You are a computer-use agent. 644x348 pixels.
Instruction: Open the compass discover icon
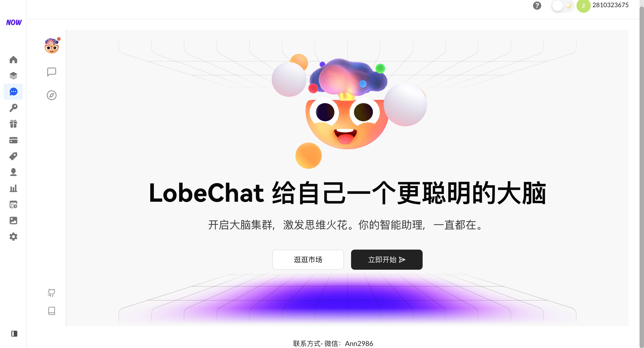pyautogui.click(x=51, y=95)
